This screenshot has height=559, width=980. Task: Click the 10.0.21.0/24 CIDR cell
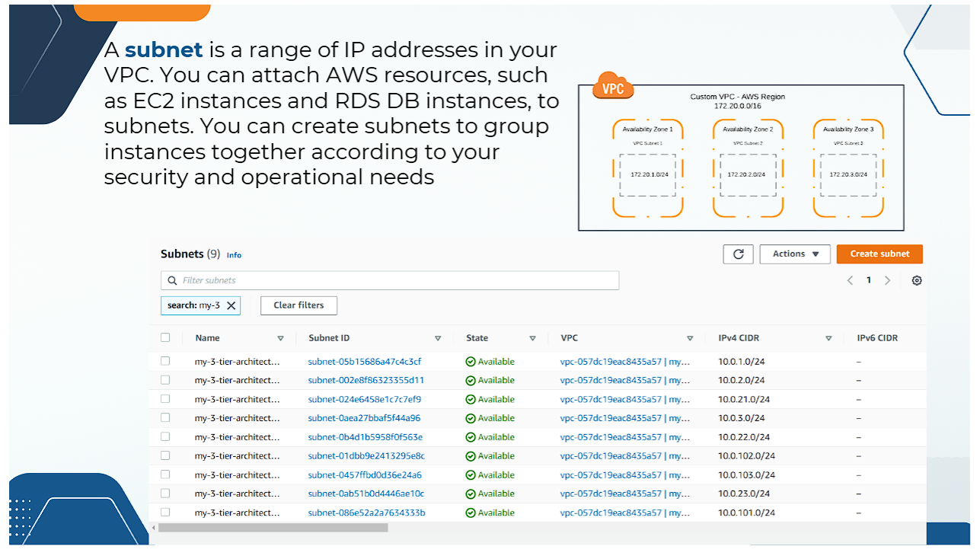[x=744, y=399]
